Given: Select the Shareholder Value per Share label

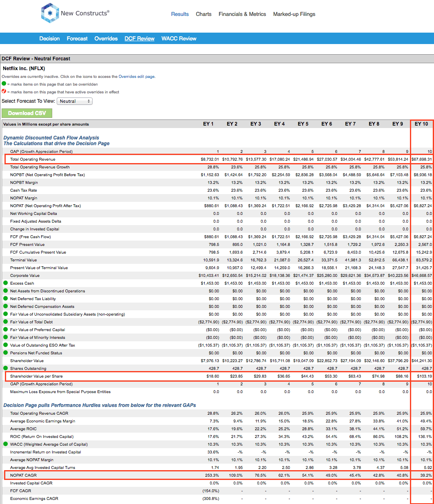Looking at the screenshot, I should [36, 376].
